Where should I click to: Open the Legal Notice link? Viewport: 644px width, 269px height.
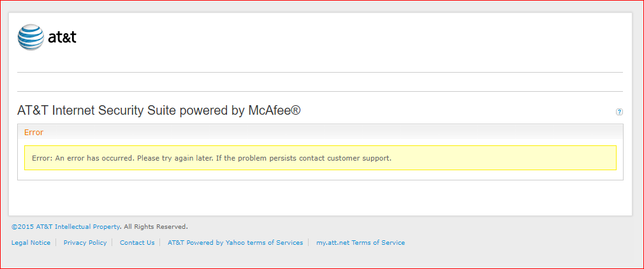(x=31, y=242)
